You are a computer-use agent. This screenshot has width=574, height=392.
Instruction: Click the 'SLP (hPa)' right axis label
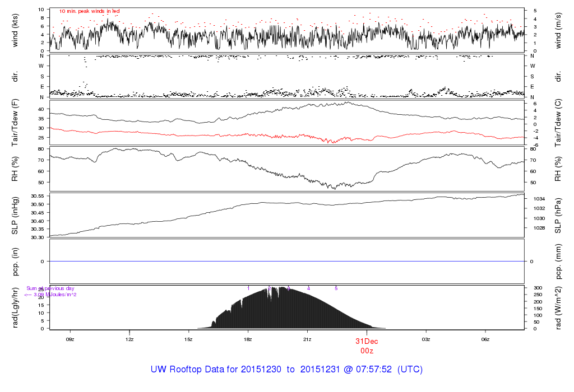558,216
